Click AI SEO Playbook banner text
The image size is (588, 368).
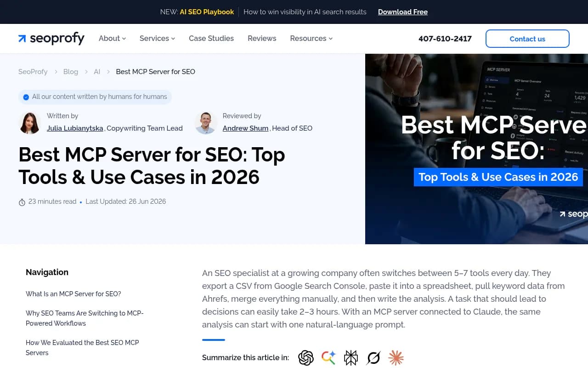coord(207,12)
